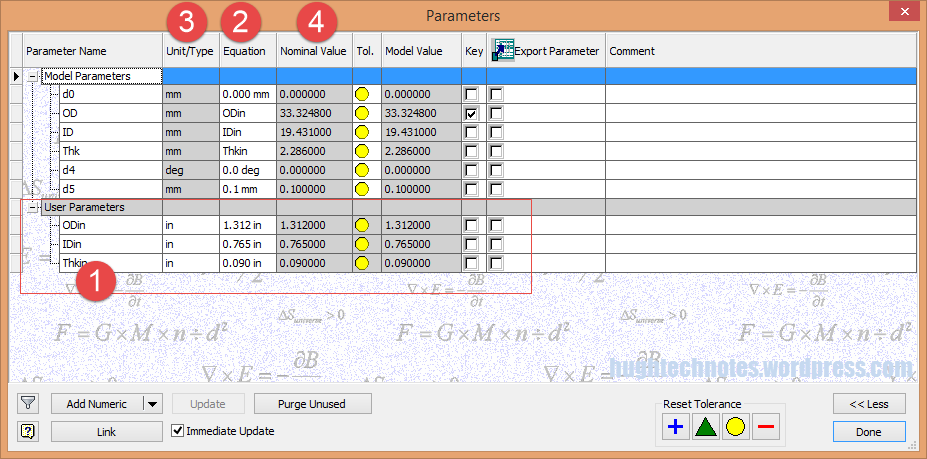Click the filter funnel icon
Viewport: 927px width, 459px height.
[28, 404]
